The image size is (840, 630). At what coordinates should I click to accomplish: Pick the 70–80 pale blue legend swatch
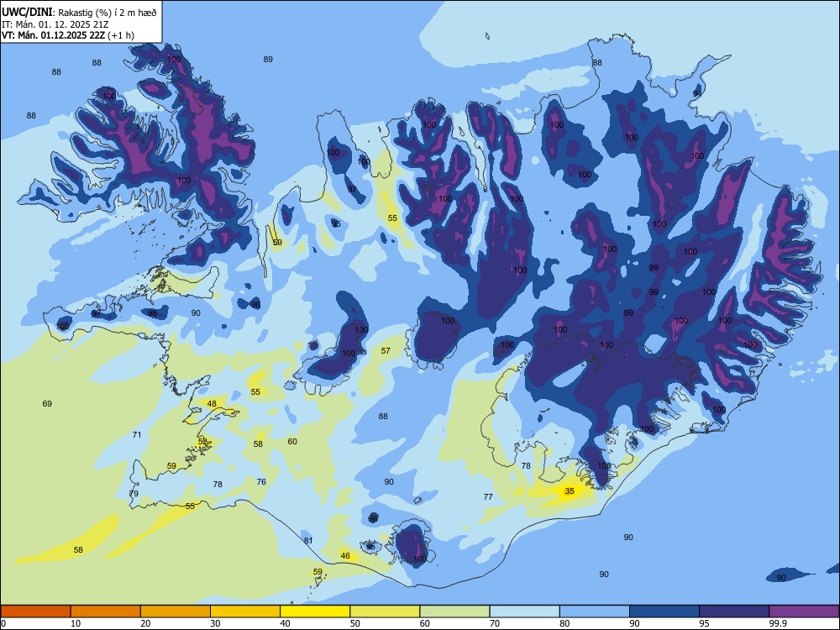(x=524, y=612)
